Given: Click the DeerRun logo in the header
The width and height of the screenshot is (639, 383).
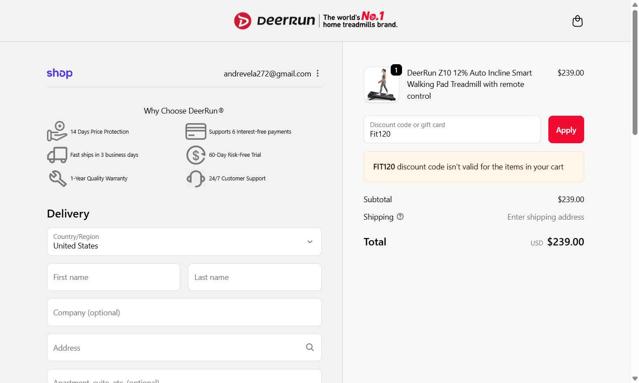Looking at the screenshot, I should point(274,20).
